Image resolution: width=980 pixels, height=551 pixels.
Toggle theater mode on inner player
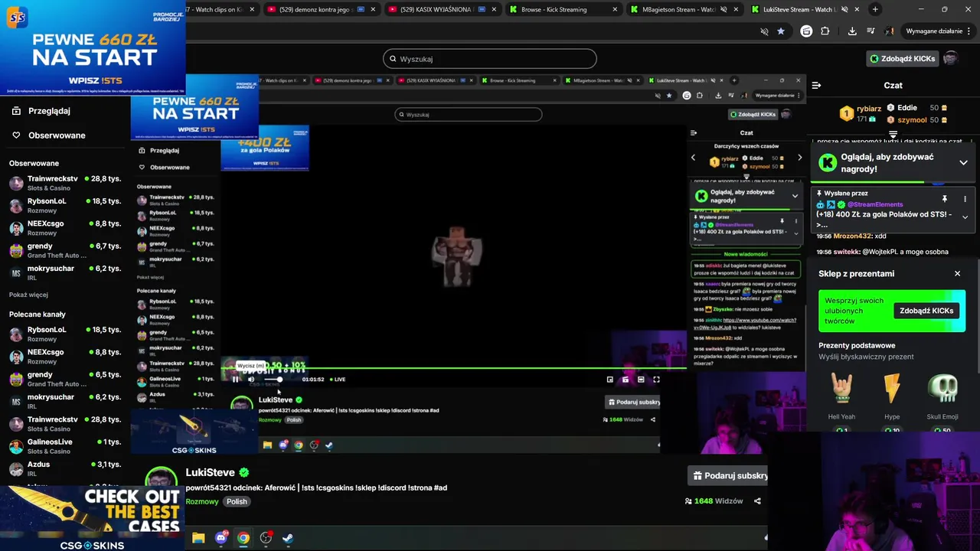click(641, 380)
